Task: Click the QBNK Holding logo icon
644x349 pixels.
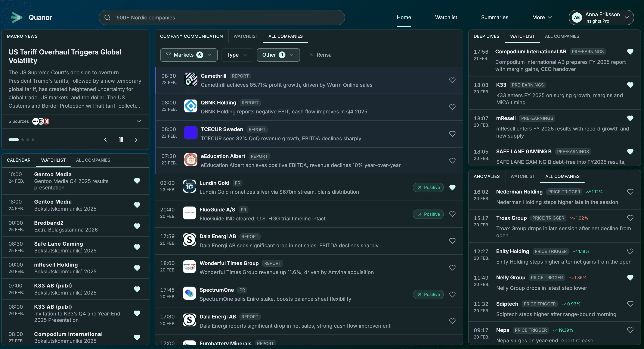Action: pyautogui.click(x=191, y=106)
